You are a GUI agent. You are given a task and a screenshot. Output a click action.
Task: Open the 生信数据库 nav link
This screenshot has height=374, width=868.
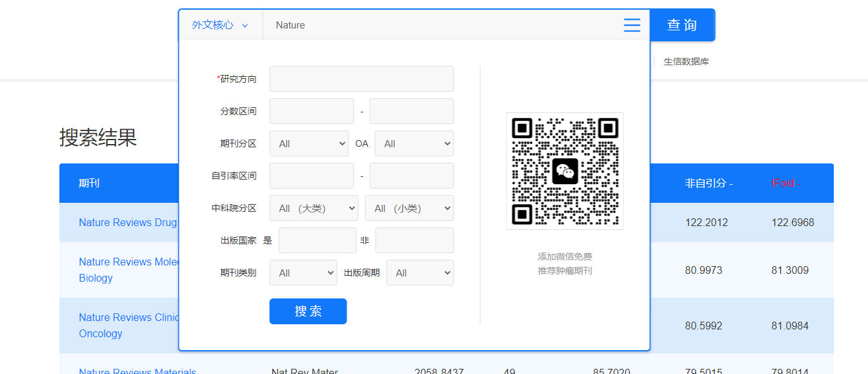pos(686,61)
